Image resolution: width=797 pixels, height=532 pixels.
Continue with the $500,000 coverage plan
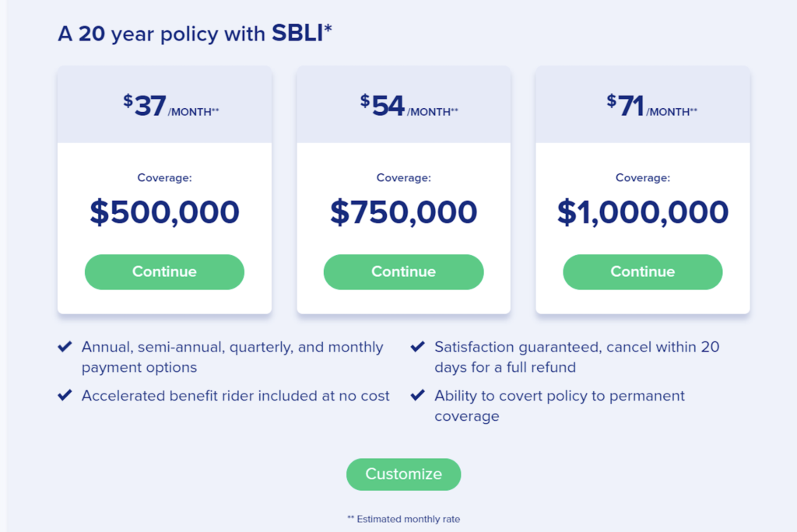click(164, 271)
